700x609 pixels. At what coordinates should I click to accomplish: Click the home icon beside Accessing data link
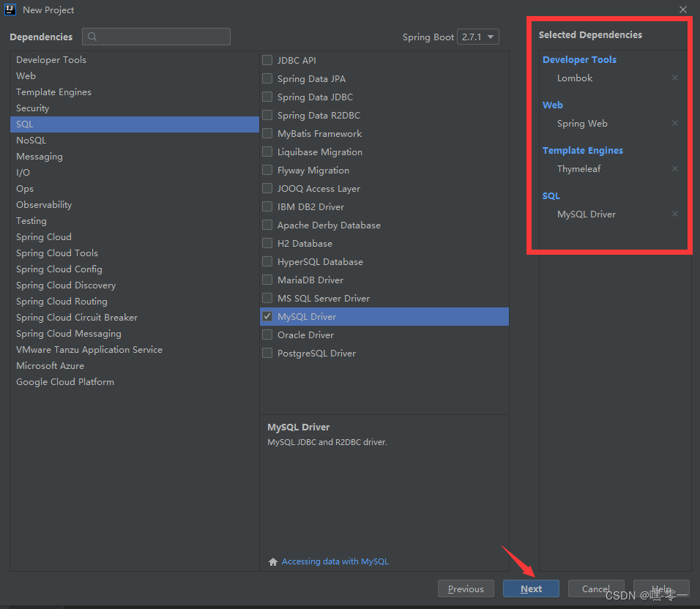point(273,561)
